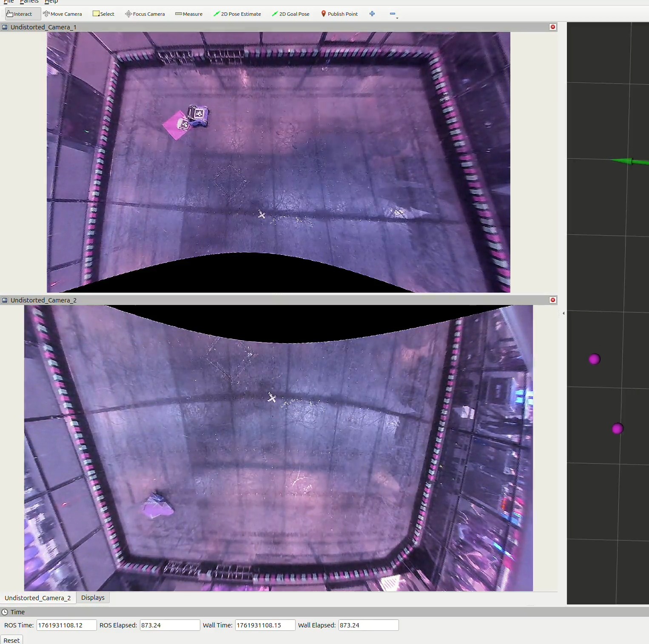
Task: Click the Undistorted_Camera_1 panel icon
Action: pos(5,27)
